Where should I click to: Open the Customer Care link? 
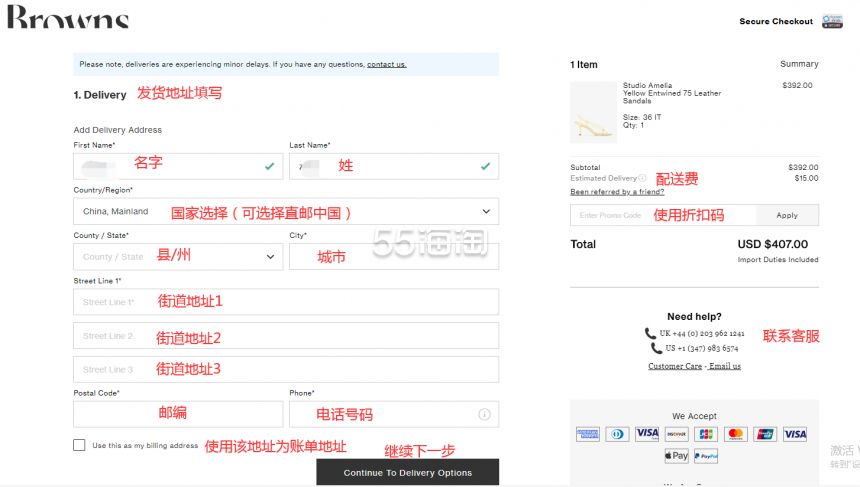pos(675,366)
